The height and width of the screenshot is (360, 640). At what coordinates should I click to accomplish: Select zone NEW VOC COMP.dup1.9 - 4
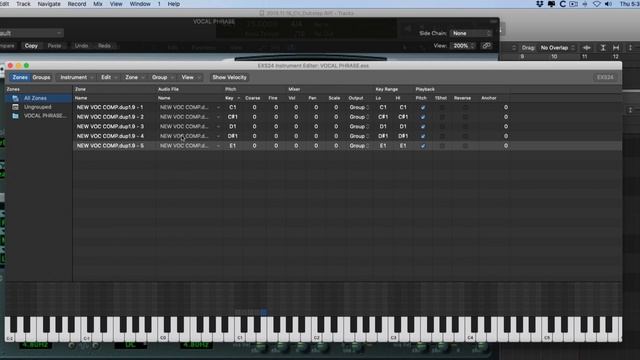pos(110,136)
